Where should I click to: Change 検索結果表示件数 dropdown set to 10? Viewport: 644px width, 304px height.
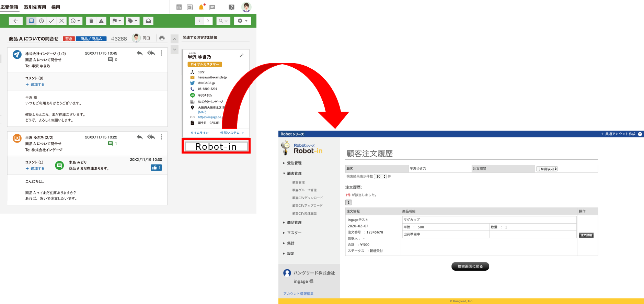point(380,177)
